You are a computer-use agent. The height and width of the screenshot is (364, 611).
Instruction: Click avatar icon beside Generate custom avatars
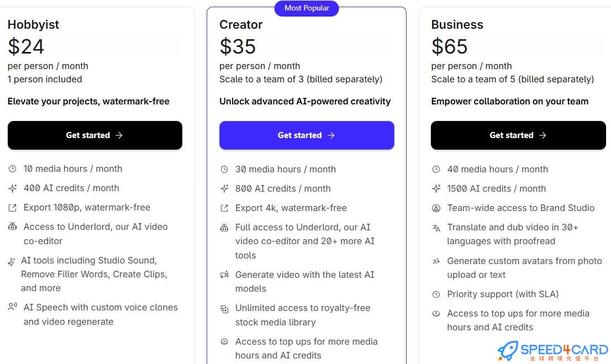[x=436, y=261]
